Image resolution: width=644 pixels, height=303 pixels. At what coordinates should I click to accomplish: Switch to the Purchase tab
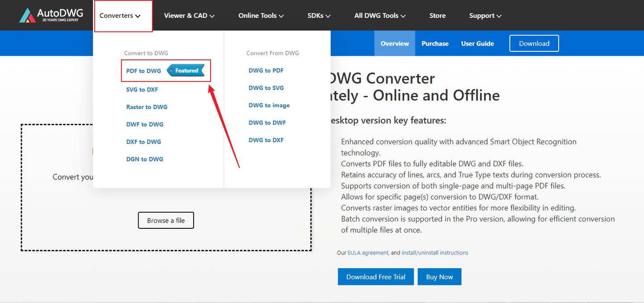pos(435,43)
